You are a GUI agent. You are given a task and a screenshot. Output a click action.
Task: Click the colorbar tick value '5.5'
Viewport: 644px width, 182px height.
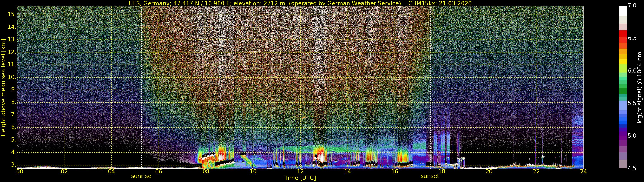tap(632, 103)
